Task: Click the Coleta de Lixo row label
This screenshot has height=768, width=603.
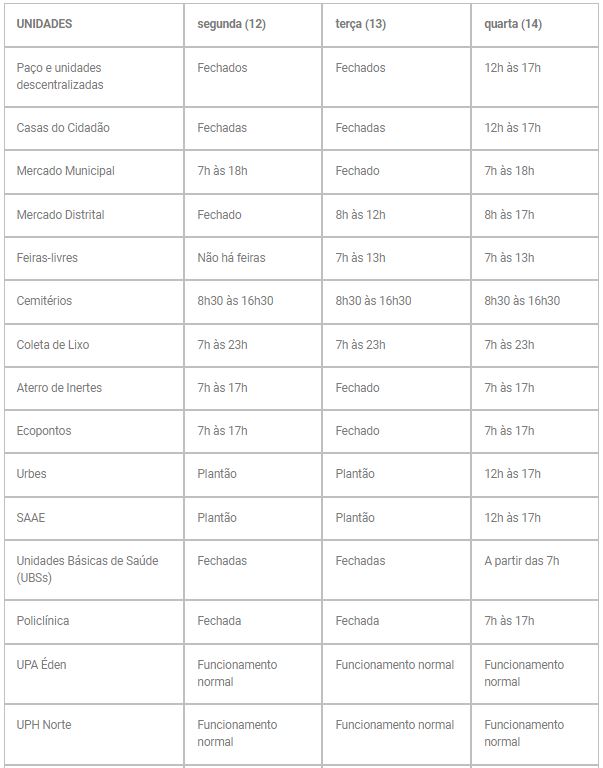Action: pyautogui.click(x=53, y=345)
